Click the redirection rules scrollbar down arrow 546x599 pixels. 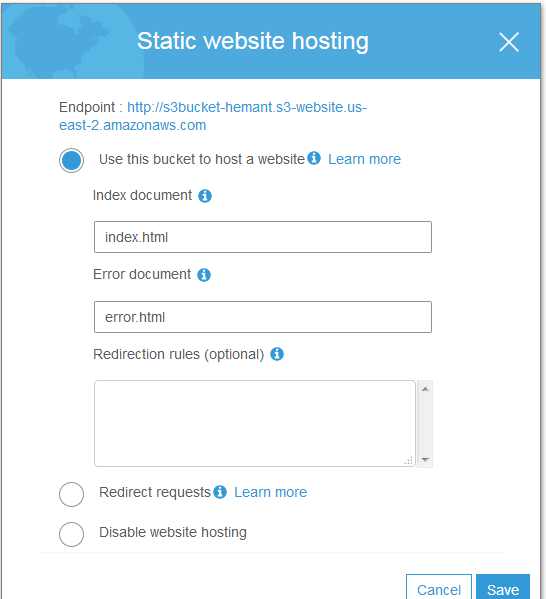pos(425,460)
